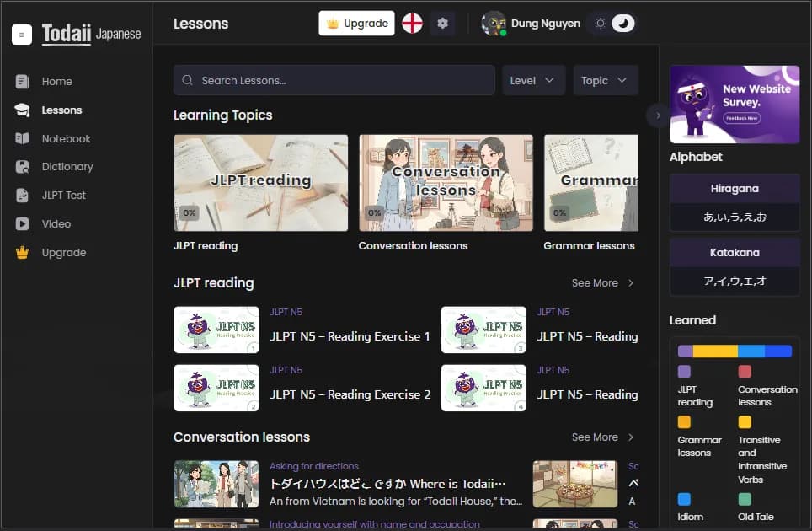Click the hamburger menu icon beside Todaii logo

tap(22, 35)
